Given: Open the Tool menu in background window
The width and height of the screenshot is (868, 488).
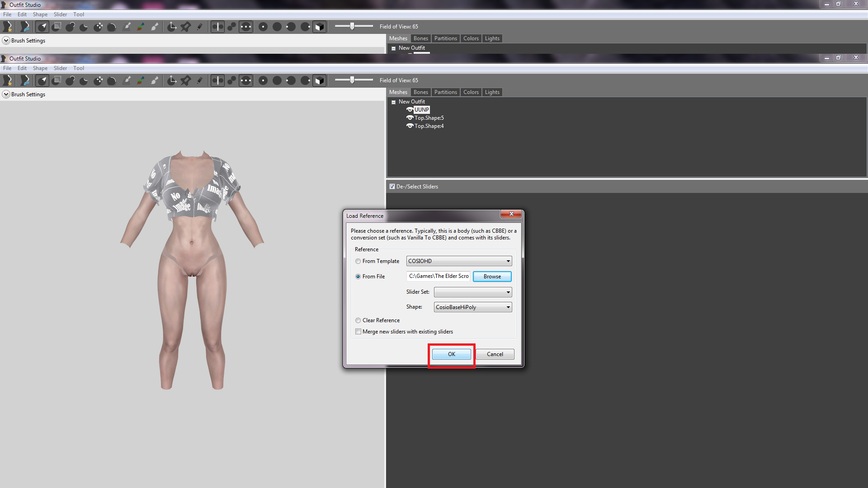Looking at the screenshot, I should [x=79, y=14].
